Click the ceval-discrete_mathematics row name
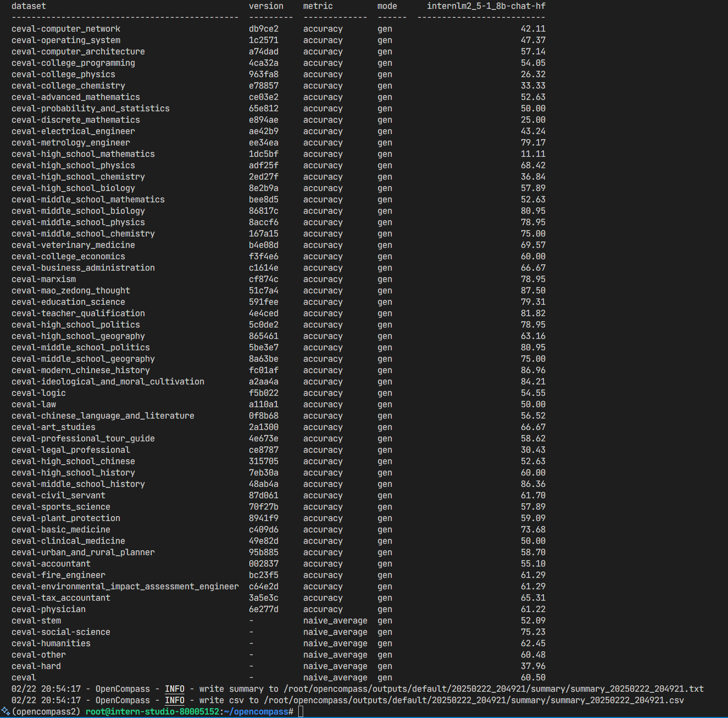Screen dimensions: 728x718 click(76, 120)
